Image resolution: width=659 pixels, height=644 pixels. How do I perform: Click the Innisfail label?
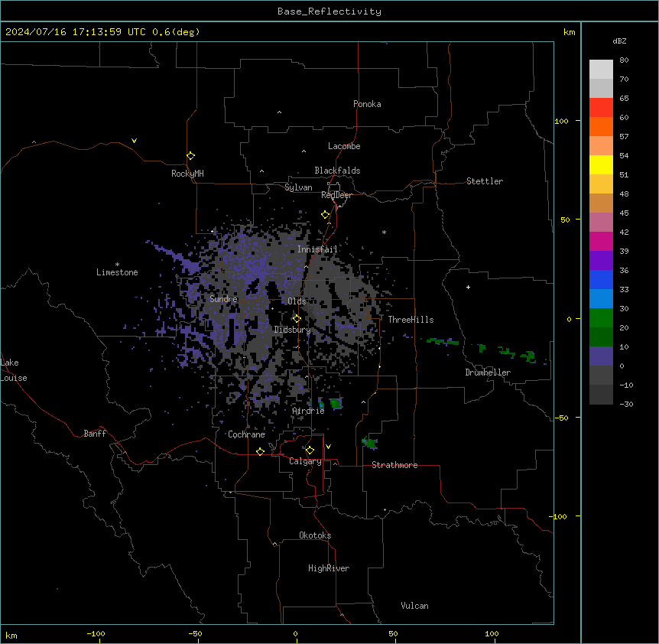point(317,249)
